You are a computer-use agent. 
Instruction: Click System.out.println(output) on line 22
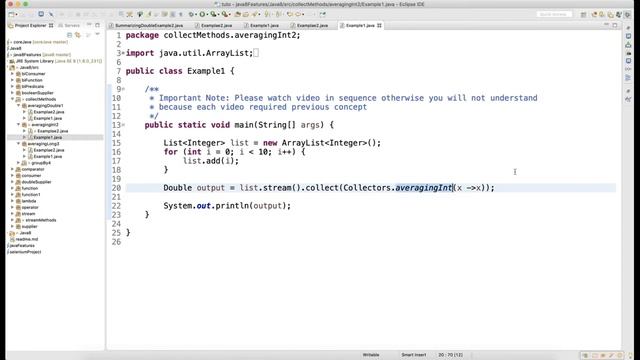click(x=227, y=206)
